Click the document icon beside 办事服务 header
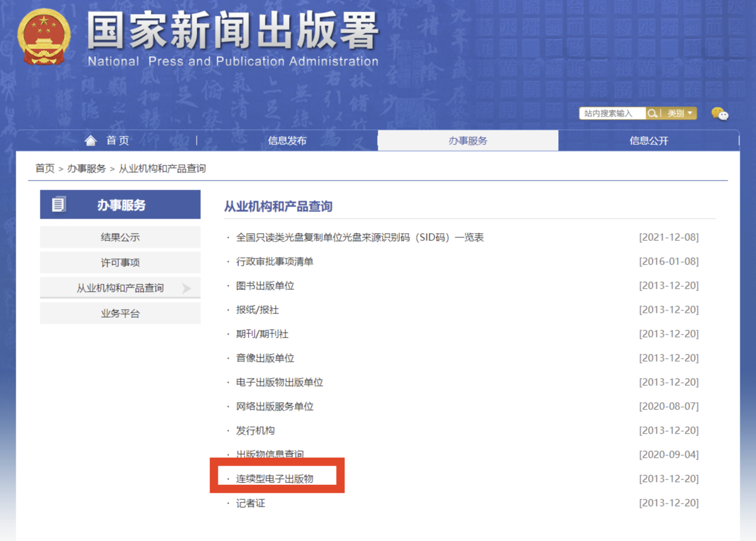 [59, 205]
